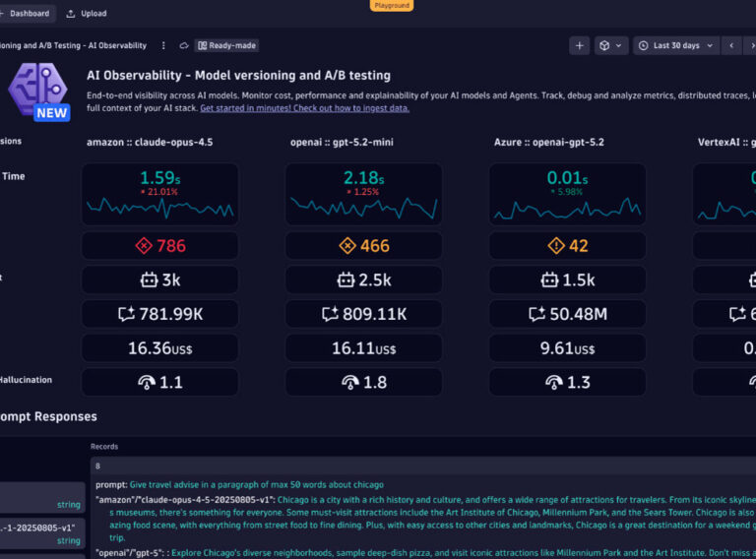756x559 pixels.
Task: Click the robot icon beside 3k
Action: tap(149, 279)
